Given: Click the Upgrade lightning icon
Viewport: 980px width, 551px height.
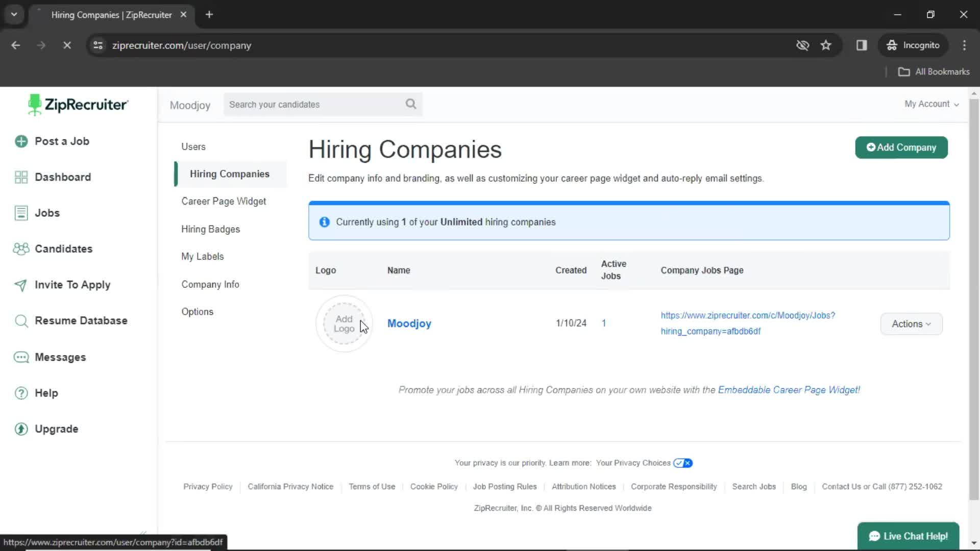Looking at the screenshot, I should [x=21, y=429].
